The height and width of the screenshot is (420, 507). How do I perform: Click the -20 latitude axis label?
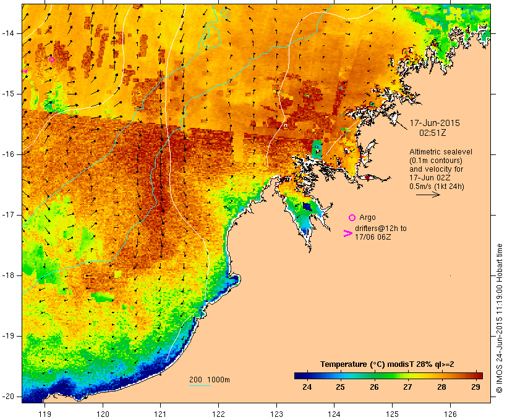(7, 397)
